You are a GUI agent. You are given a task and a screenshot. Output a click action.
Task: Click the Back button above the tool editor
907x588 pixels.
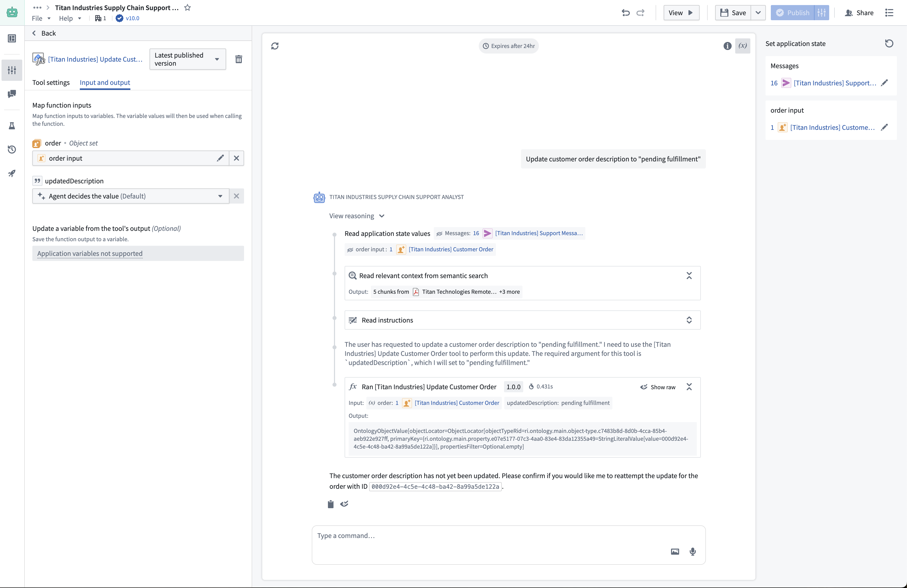[x=44, y=33]
